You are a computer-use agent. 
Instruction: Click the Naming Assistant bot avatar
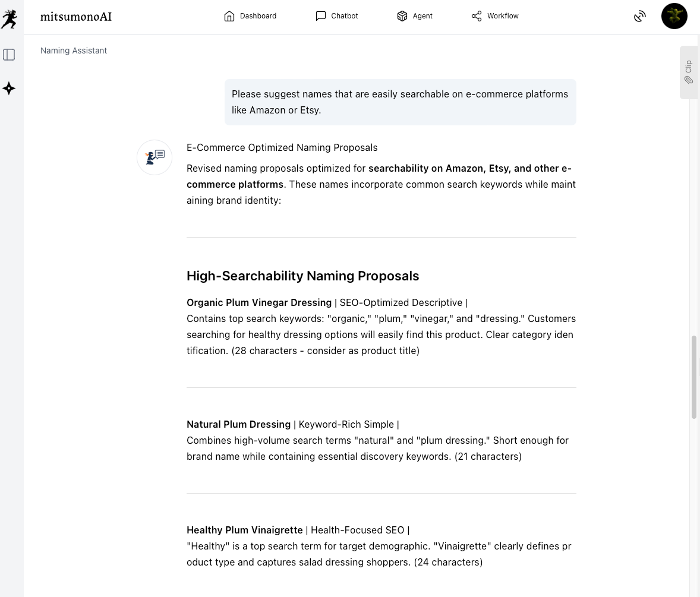click(x=154, y=157)
